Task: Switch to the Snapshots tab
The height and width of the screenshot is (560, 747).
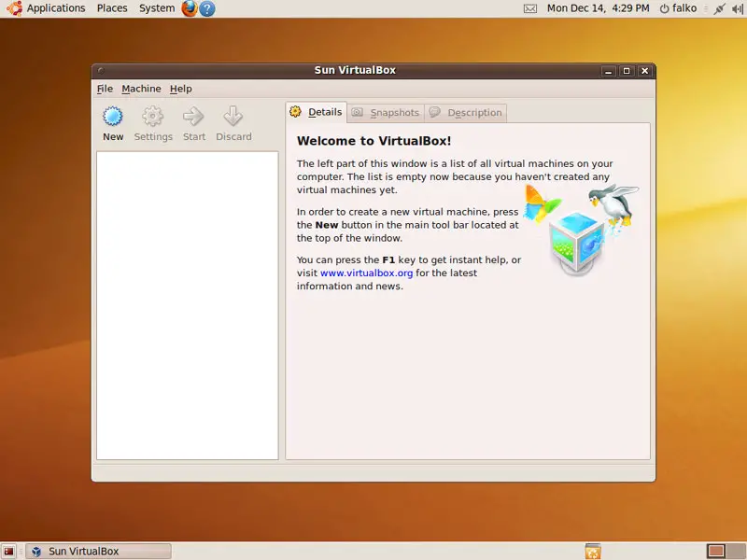Action: [386, 113]
